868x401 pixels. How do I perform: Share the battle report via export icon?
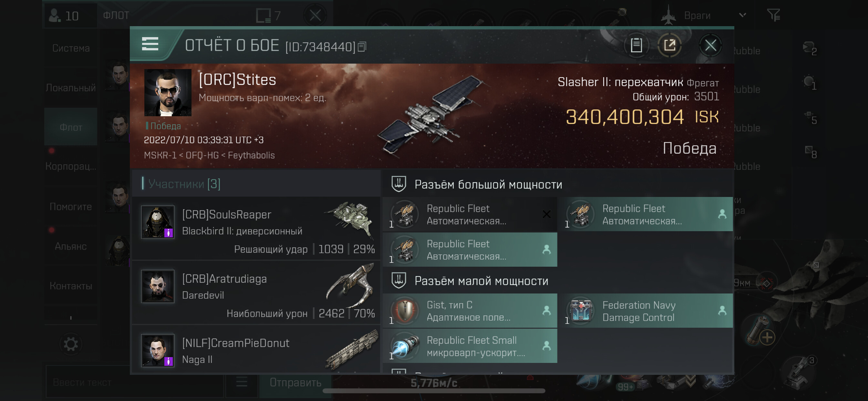point(669,45)
